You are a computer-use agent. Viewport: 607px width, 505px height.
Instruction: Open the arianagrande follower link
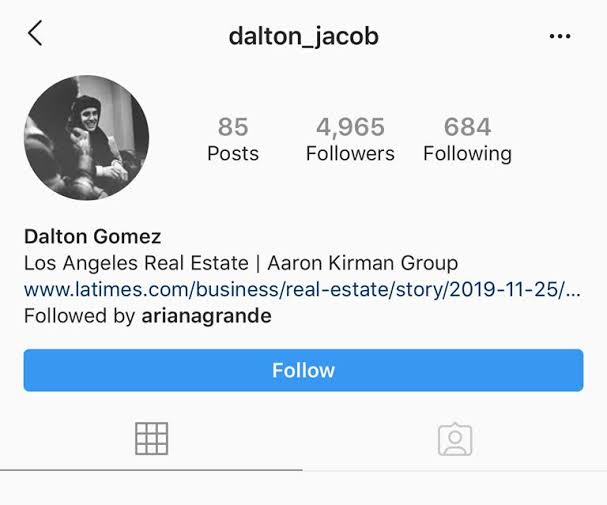(206, 316)
